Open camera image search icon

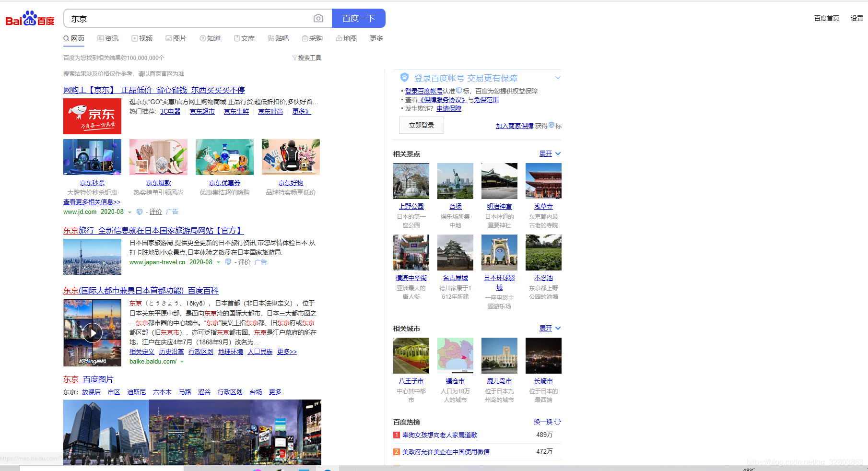coord(318,18)
